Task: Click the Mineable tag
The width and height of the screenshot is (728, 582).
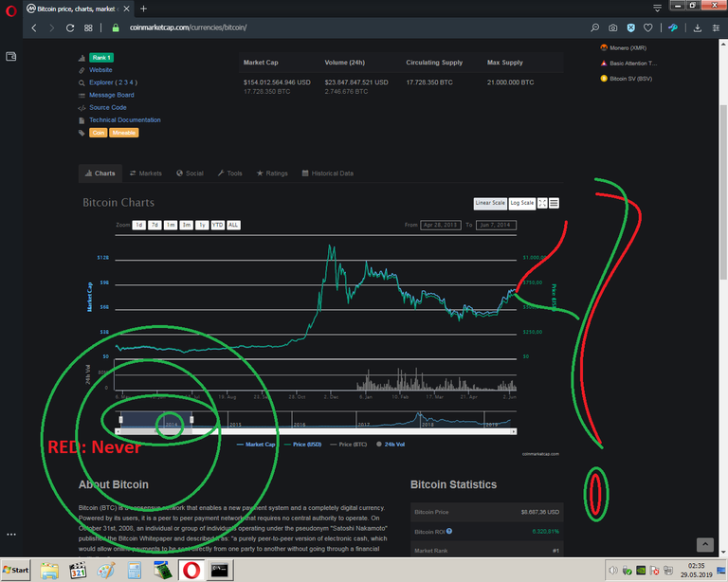Action: pyautogui.click(x=124, y=133)
